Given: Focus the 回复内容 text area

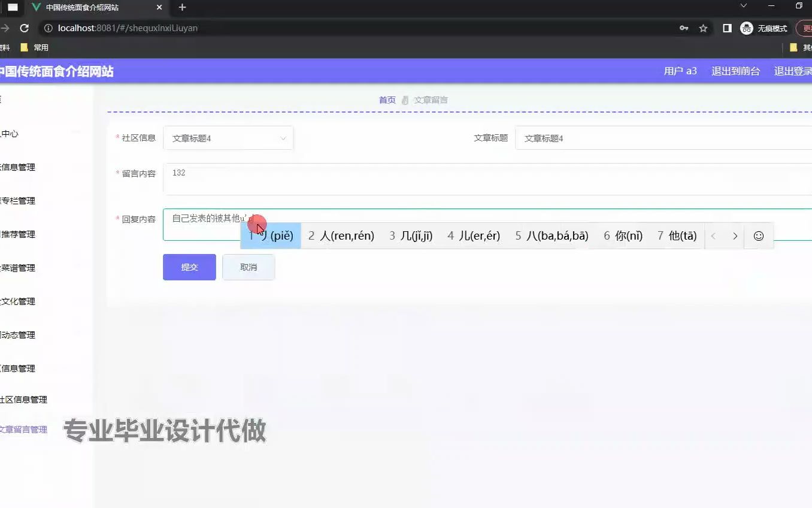Looking at the screenshot, I should click(x=487, y=225).
